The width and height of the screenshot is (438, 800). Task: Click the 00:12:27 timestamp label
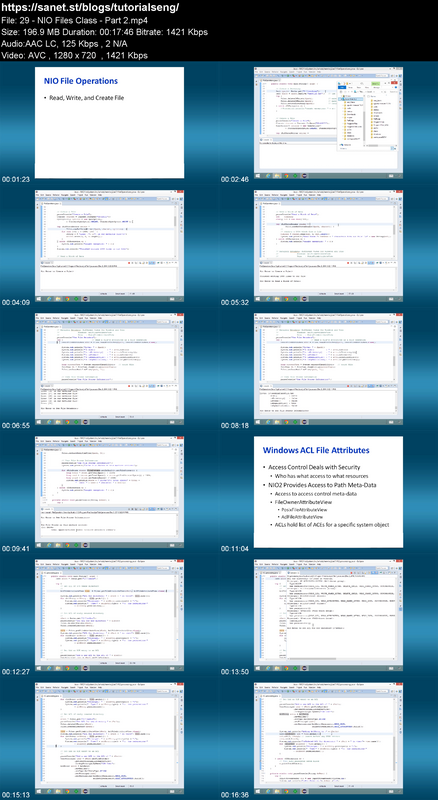(16, 672)
